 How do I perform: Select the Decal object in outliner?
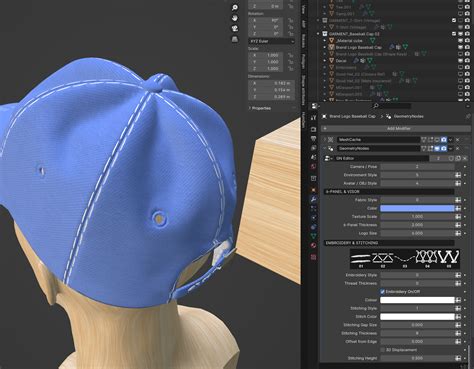(341, 61)
